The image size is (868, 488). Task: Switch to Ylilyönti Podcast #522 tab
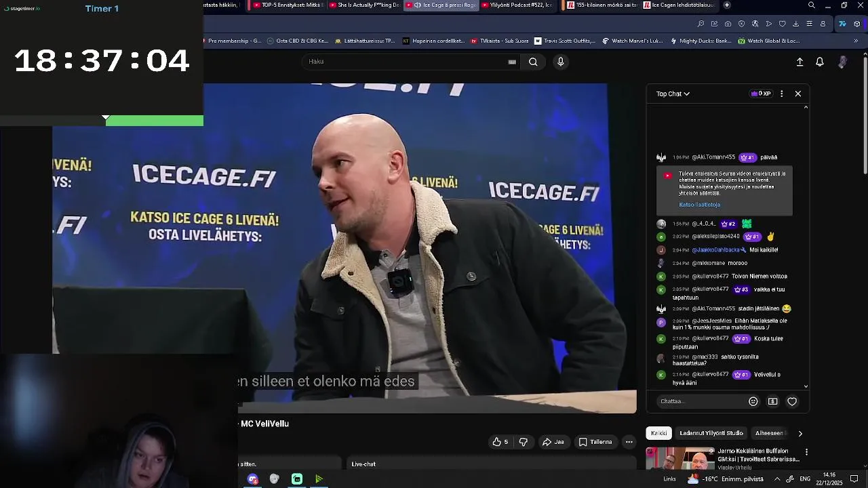tap(517, 5)
